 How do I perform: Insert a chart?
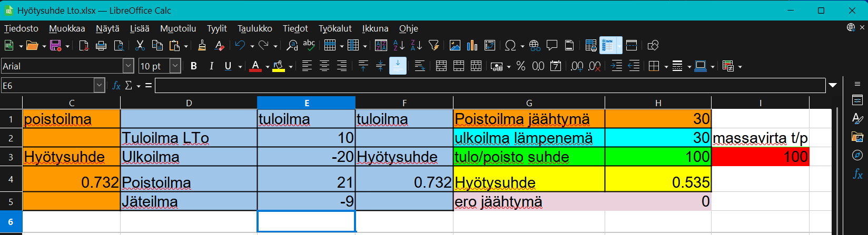[472, 46]
